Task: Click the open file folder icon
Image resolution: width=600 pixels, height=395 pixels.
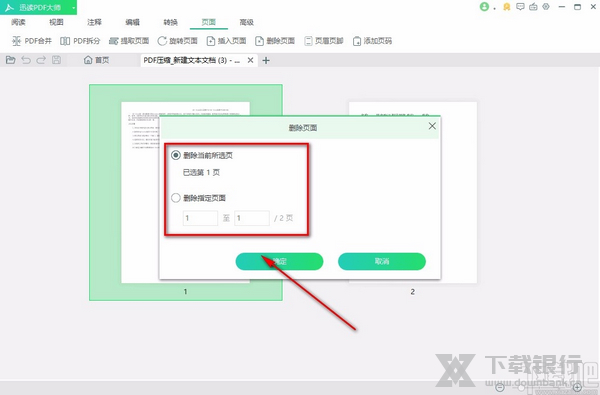Action: click(x=11, y=60)
